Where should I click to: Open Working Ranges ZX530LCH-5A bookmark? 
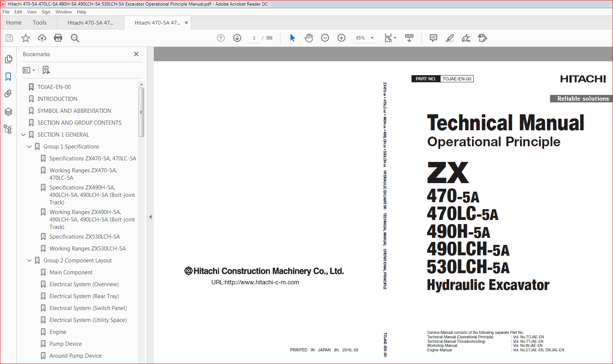pyautogui.click(x=88, y=249)
